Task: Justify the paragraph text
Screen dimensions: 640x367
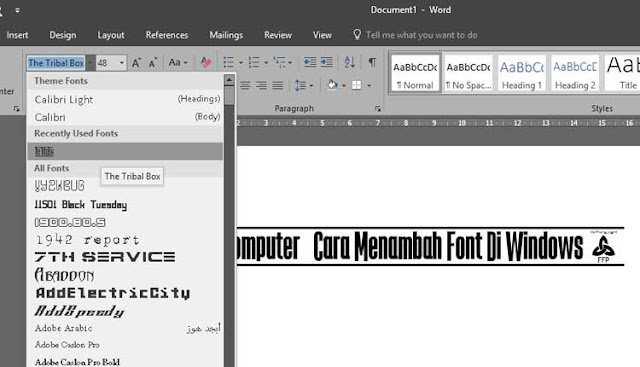Action: point(278,85)
